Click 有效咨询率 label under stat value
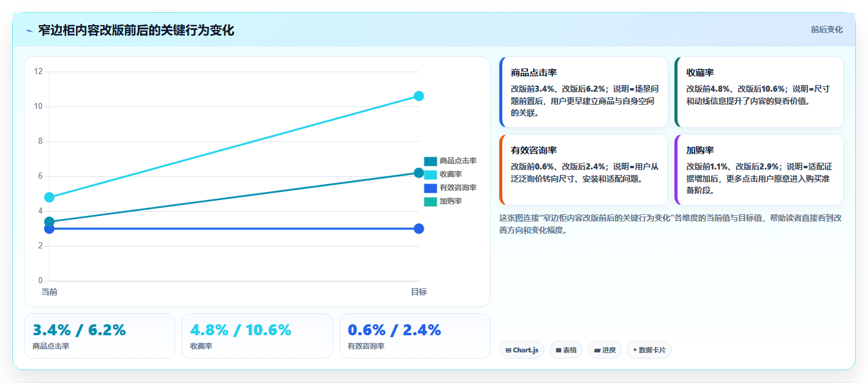The width and height of the screenshot is (868, 383). 366,346
